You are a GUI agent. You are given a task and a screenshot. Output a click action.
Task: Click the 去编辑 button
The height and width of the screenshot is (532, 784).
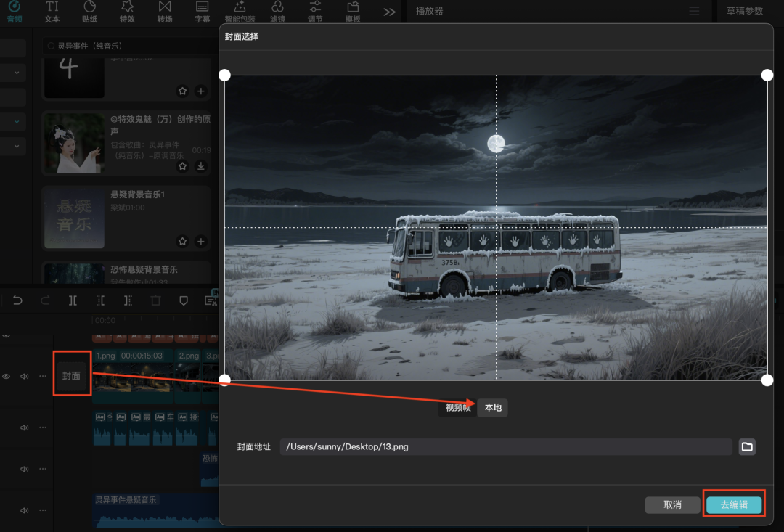(734, 504)
